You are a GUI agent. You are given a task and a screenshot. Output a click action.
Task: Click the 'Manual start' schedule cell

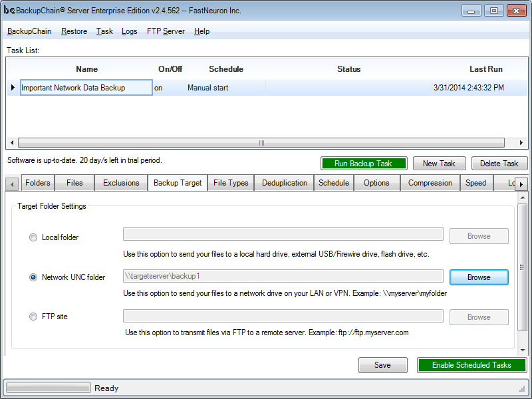point(225,88)
